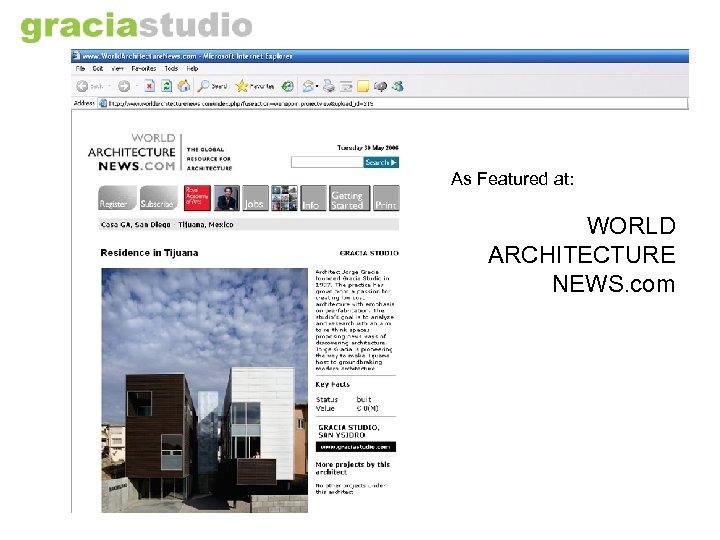Click World Architecture News.com logo
This screenshot has width=720, height=540.
point(131,152)
